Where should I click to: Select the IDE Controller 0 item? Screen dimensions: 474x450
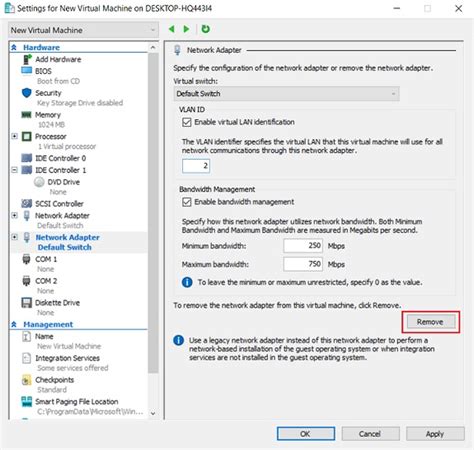pos(61,158)
